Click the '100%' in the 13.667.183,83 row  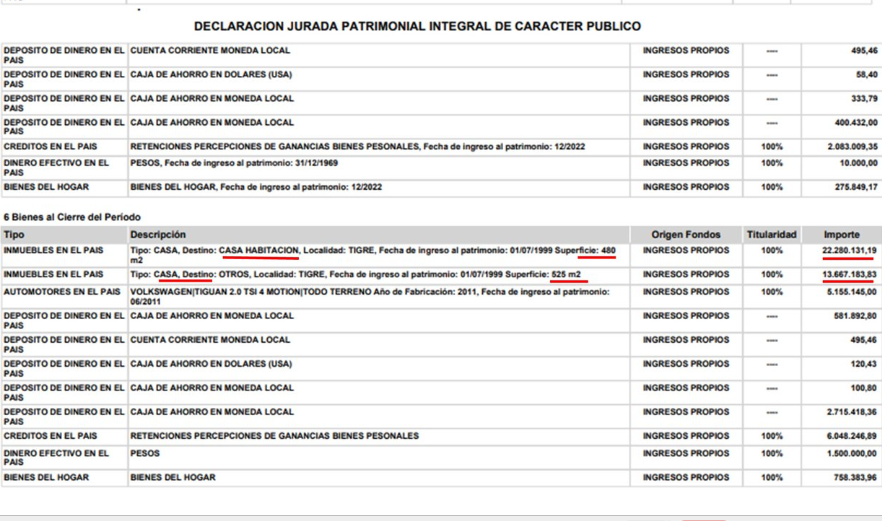[x=772, y=275]
